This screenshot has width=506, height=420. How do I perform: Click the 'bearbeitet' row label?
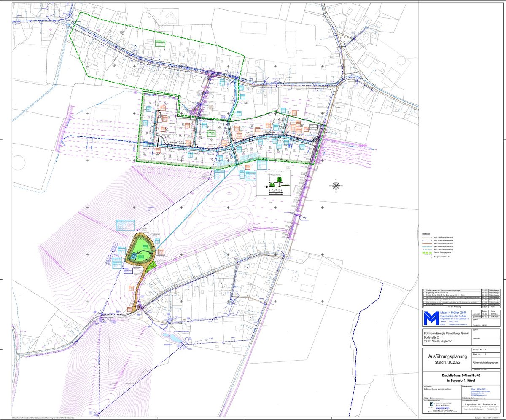coord(476,314)
